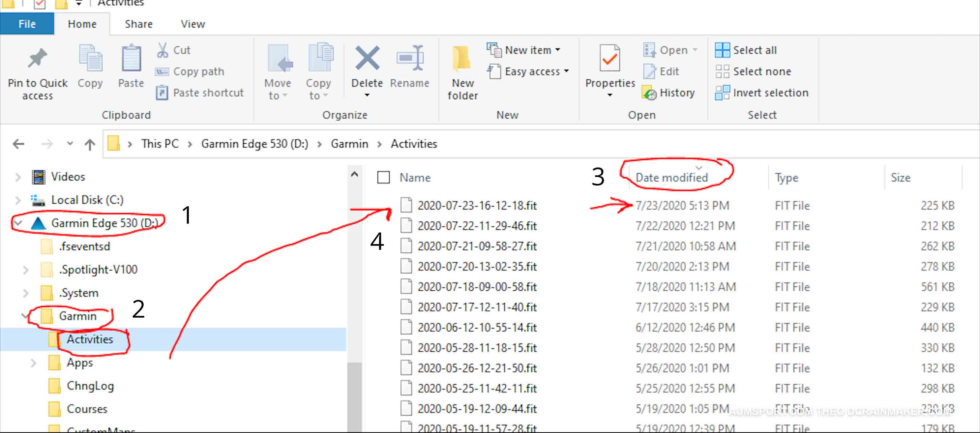
Task: Click the Move to icon
Action: [x=280, y=58]
